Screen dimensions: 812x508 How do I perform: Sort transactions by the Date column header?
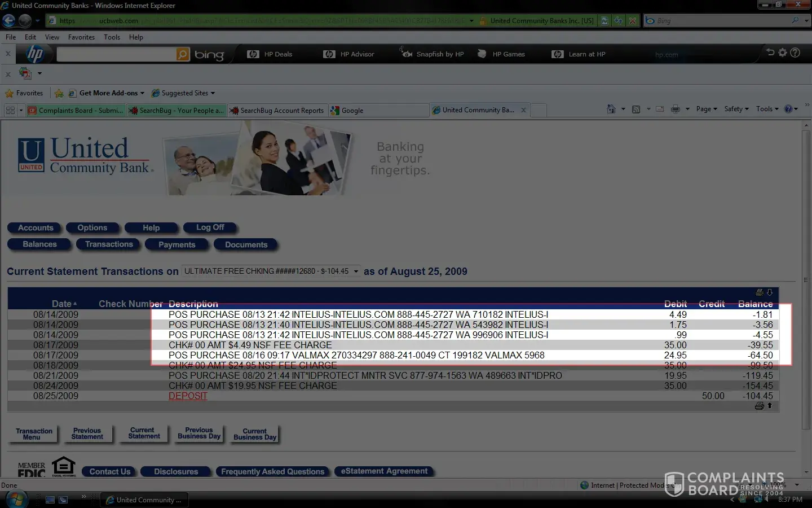(x=64, y=304)
